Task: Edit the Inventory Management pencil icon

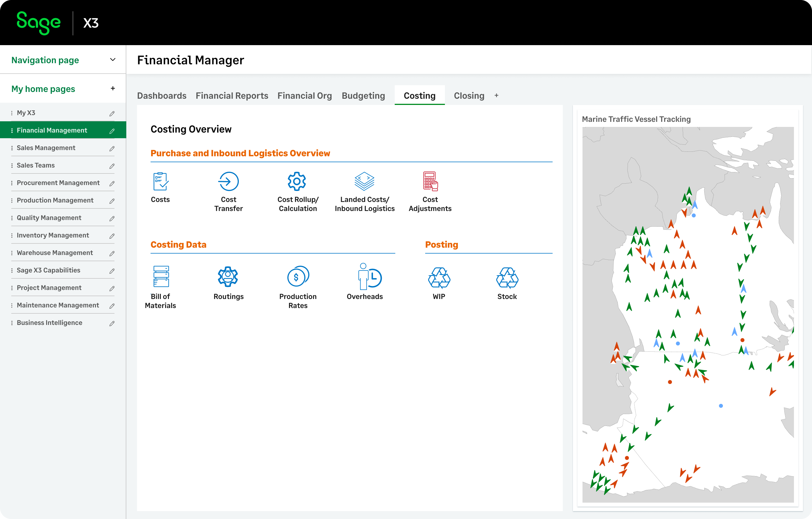Action: pos(112,236)
